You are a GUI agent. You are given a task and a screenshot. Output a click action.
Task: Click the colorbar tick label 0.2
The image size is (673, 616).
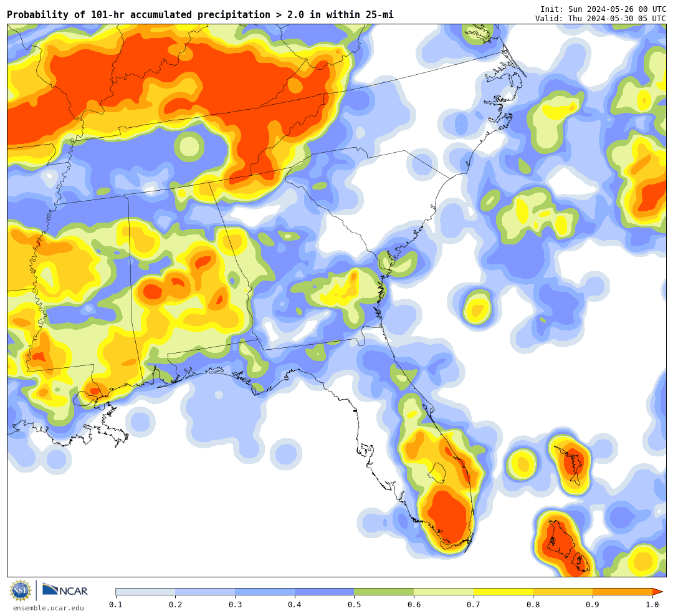pyautogui.click(x=175, y=605)
